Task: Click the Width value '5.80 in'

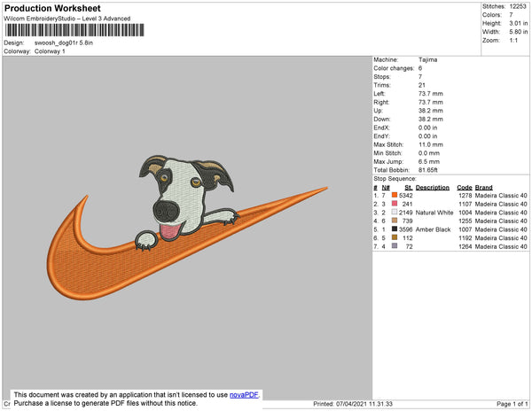Action: 519,32
